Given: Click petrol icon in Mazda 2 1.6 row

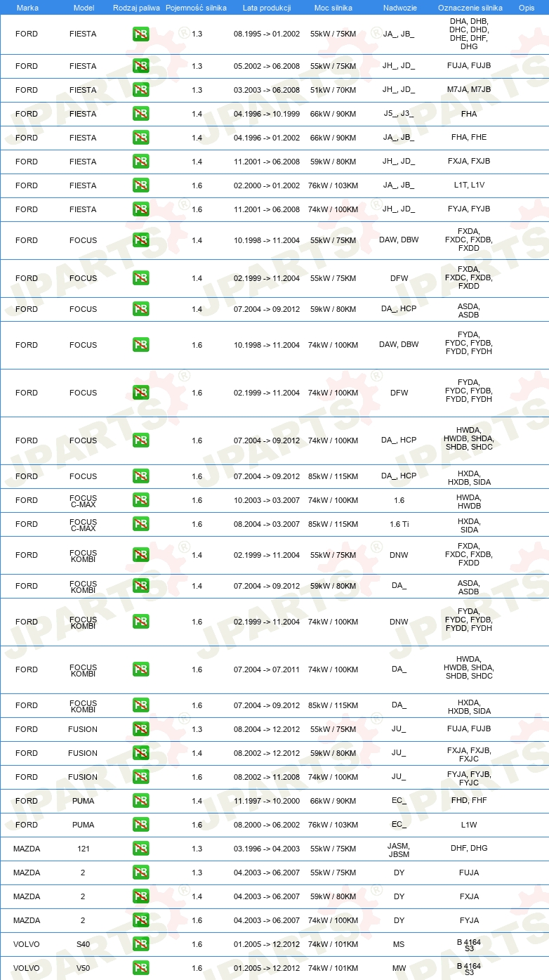Looking at the screenshot, I should click(141, 920).
